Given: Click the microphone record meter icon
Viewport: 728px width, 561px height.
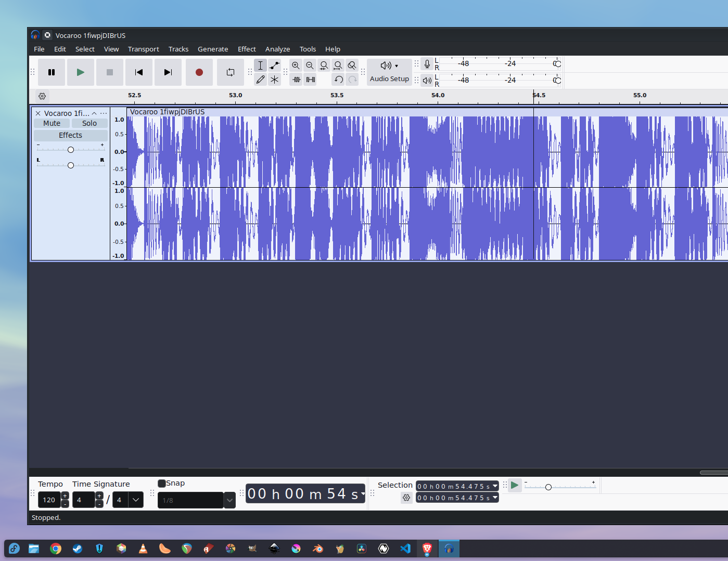Looking at the screenshot, I should click(x=427, y=64).
